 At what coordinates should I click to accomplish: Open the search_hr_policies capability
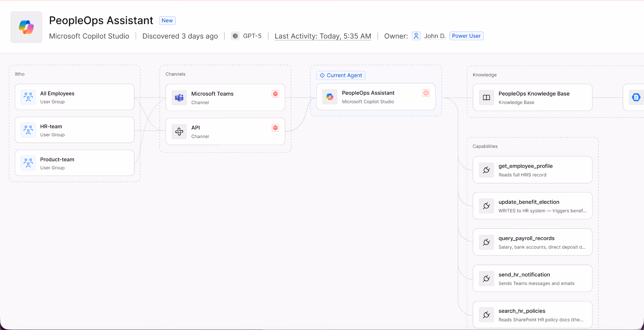[533, 315]
